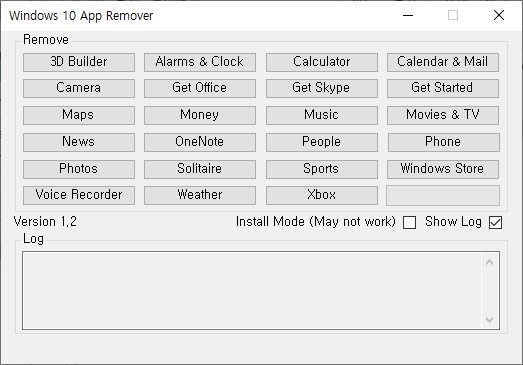Image resolution: width=523 pixels, height=365 pixels.
Task: Remove the OneNote app
Action: click(x=200, y=142)
